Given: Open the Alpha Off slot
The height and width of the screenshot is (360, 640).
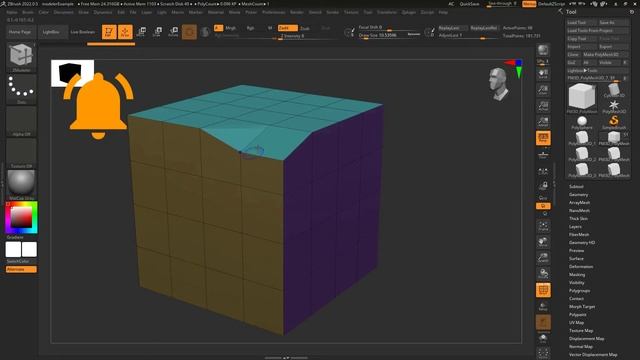Looking at the screenshot, I should pos(21,121).
